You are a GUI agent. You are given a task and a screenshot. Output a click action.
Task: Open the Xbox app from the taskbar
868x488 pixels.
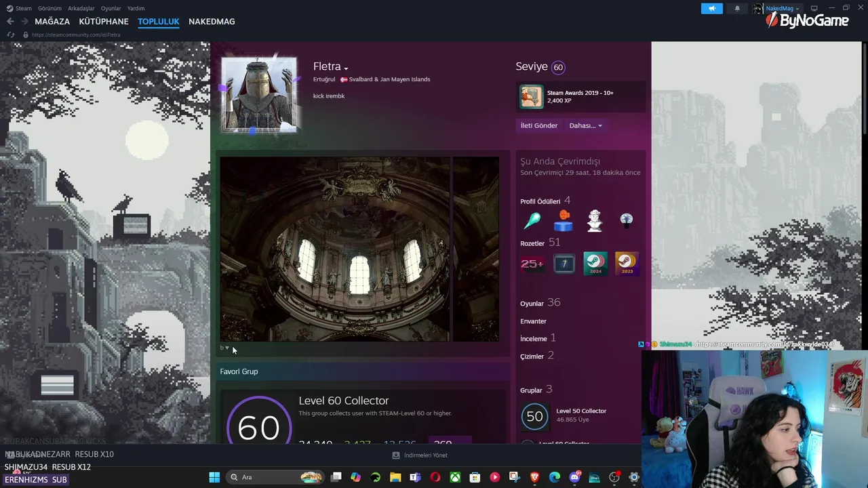click(455, 477)
